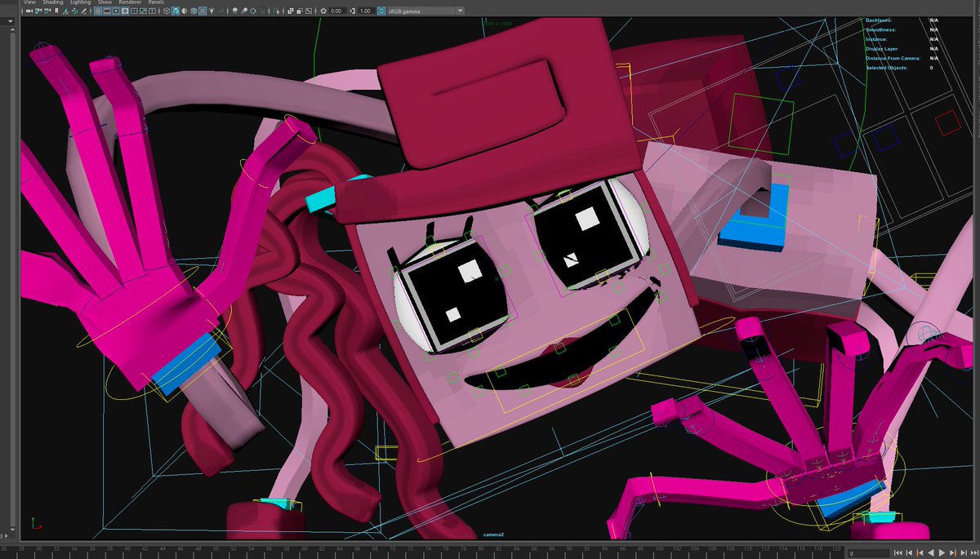Toggle the Field Chart display
This screenshot has width=980, height=559.
(132, 11)
